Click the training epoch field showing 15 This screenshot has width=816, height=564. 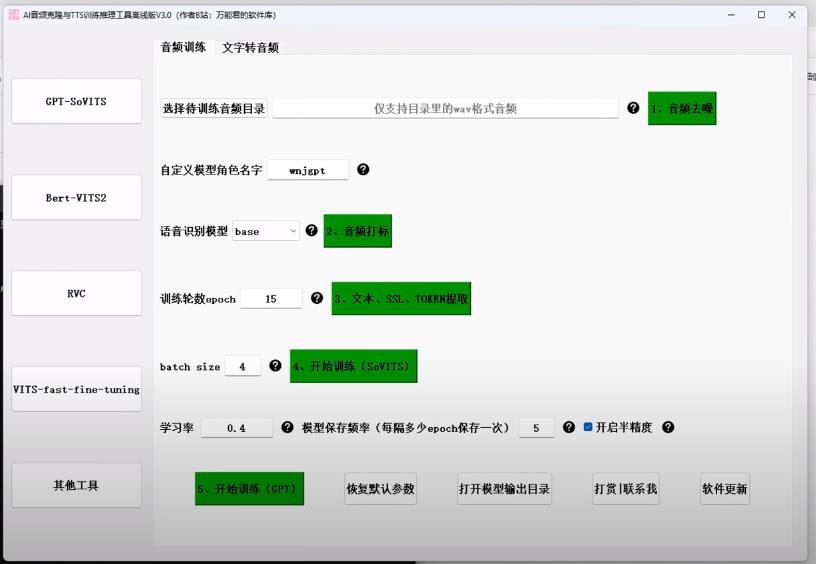(x=271, y=299)
